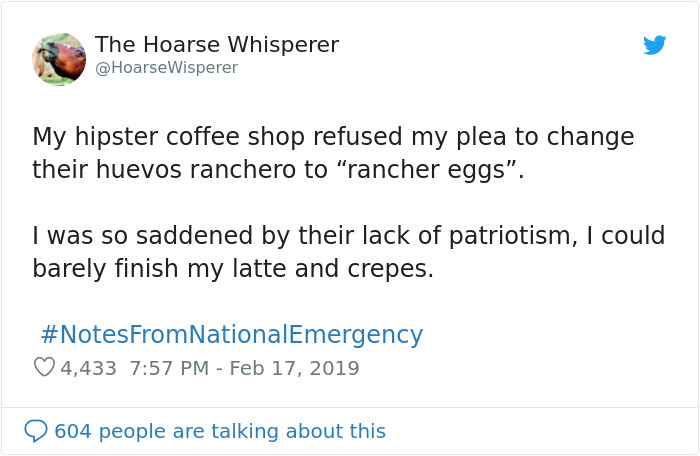Click the display name The Hoarse Whisperer
The width and height of the screenshot is (700, 456).
[x=217, y=45]
